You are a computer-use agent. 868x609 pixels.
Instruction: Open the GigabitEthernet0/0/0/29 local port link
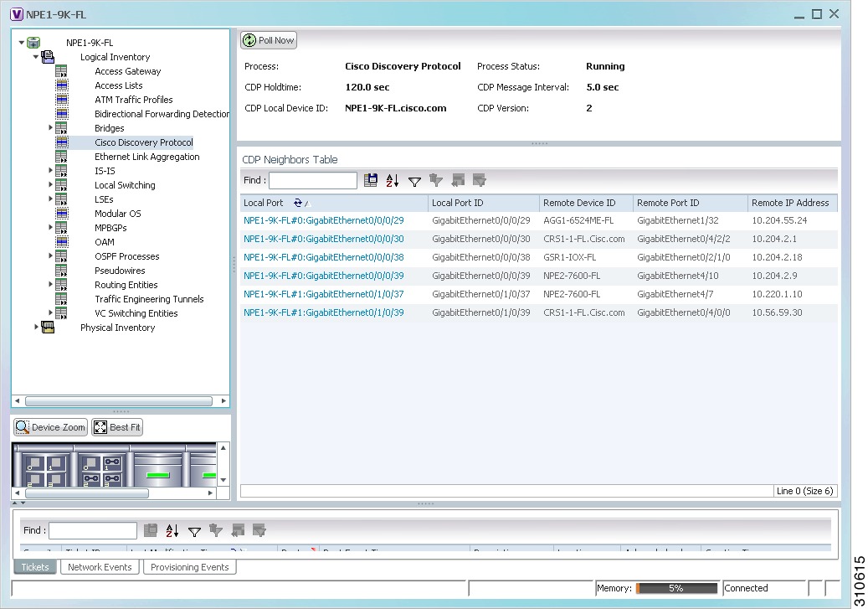click(x=324, y=220)
